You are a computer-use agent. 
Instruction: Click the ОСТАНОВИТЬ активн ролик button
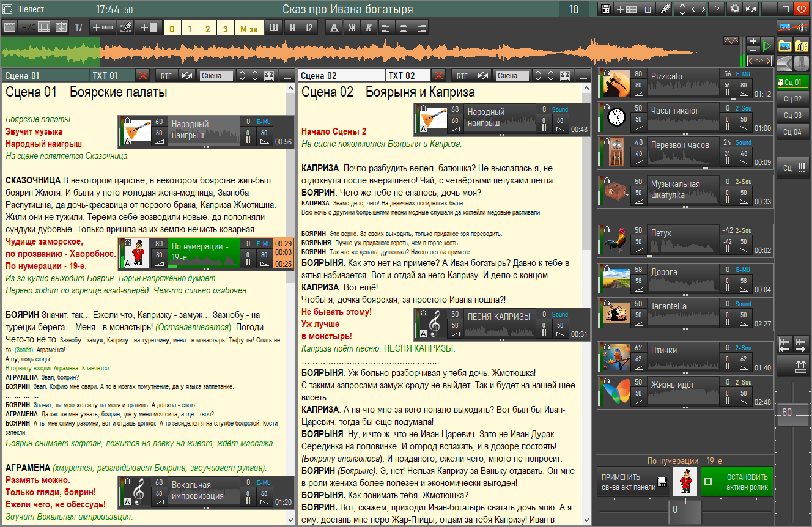(x=737, y=482)
